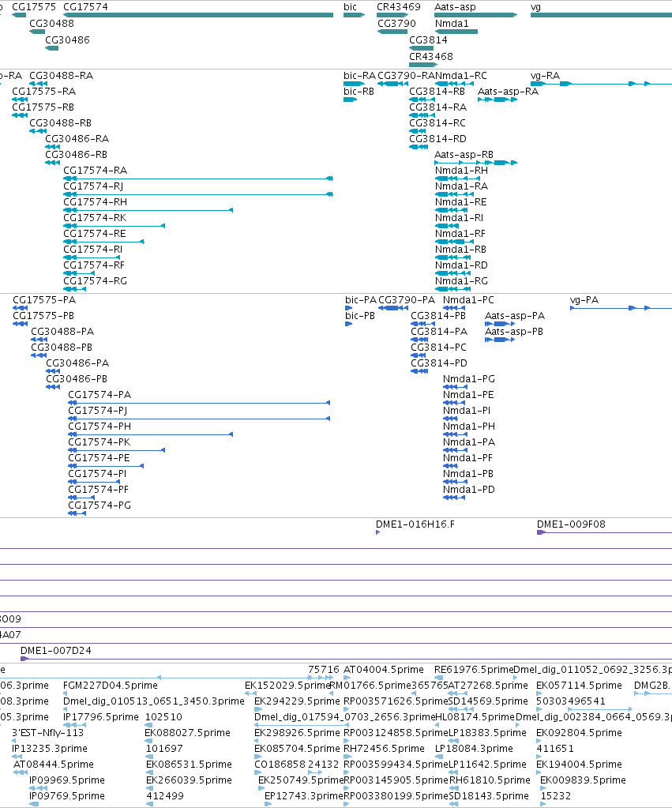The height and width of the screenshot is (808, 672).
Task: Select the CG30486 gene label
Action: coord(67,40)
